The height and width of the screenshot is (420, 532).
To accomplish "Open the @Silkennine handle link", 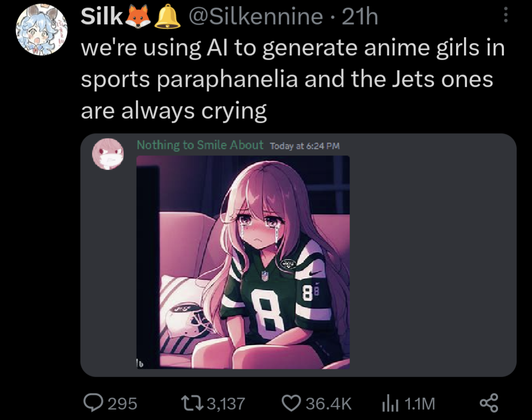I will (x=255, y=17).
